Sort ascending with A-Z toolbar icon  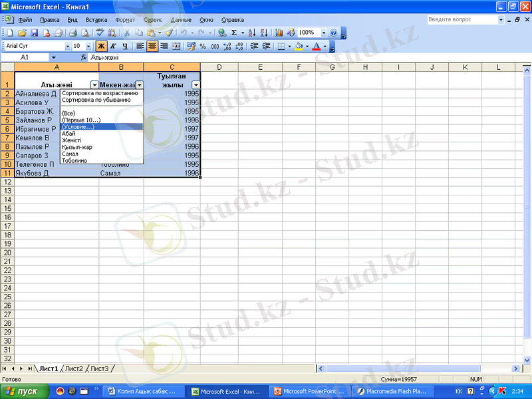click(253, 33)
